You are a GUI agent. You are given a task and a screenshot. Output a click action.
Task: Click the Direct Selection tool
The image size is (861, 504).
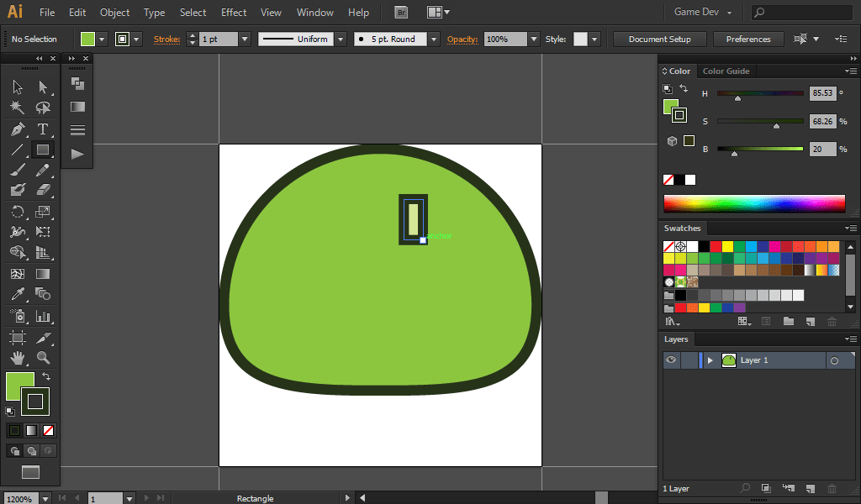42,87
